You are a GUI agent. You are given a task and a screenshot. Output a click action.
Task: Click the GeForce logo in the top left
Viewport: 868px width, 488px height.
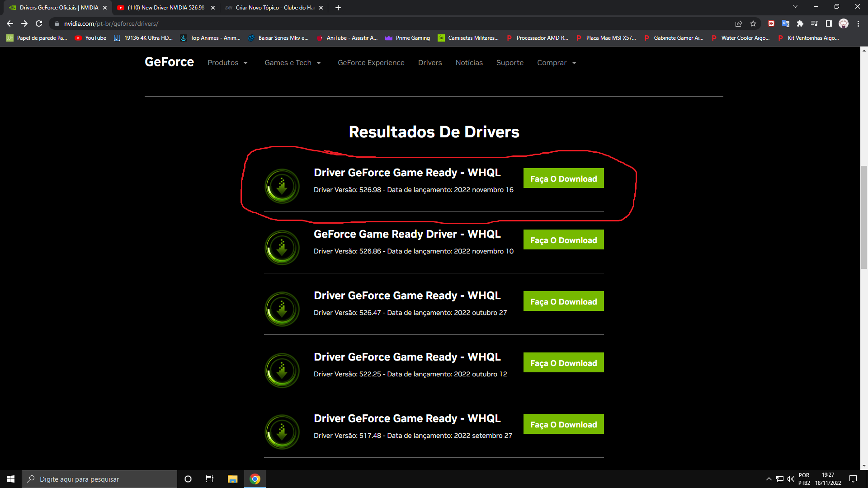(x=169, y=61)
